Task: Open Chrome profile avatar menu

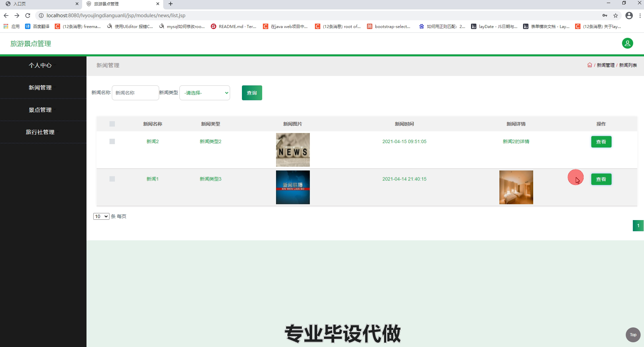Action: pyautogui.click(x=629, y=16)
